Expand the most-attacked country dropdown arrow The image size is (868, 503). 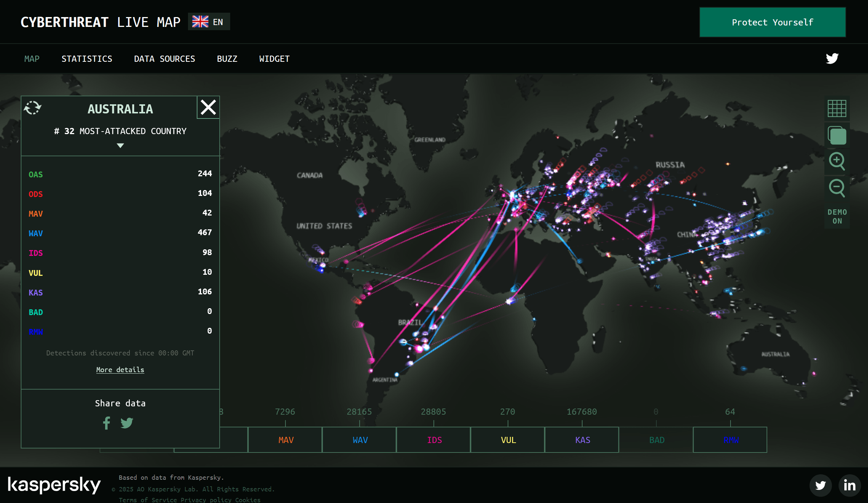(x=120, y=145)
